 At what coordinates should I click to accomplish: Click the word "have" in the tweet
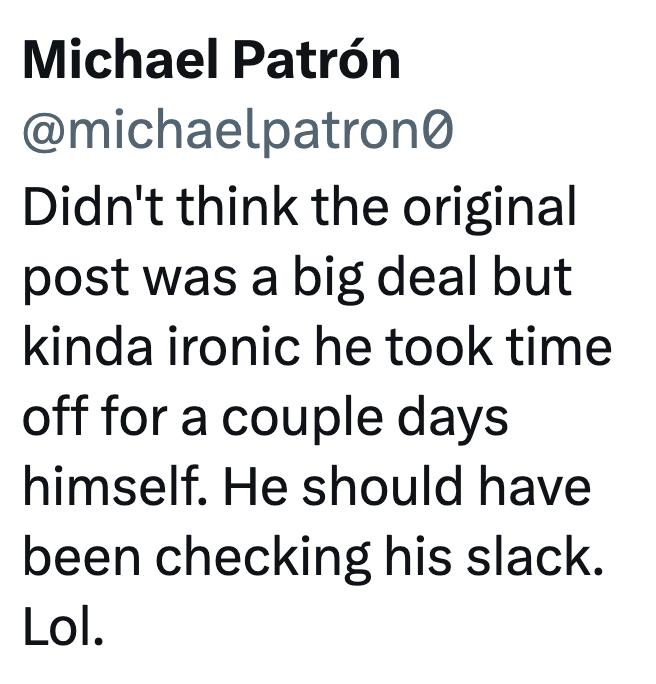540,487
